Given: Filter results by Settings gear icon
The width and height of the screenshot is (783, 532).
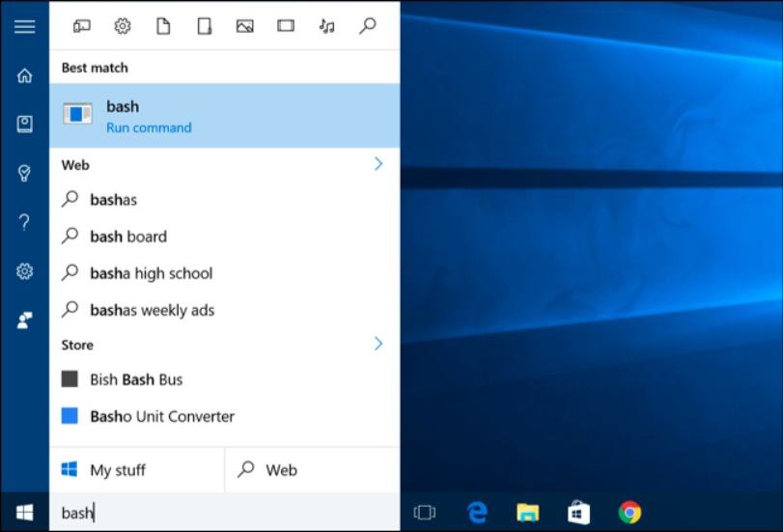Looking at the screenshot, I should click(123, 25).
